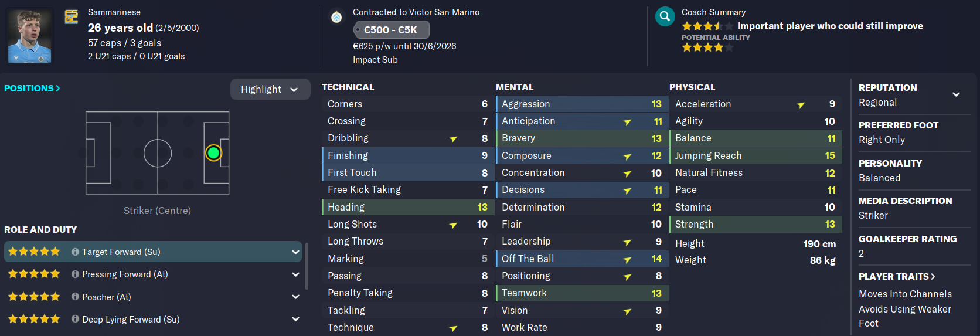Click info icon beside Target Forward (Su)
This screenshot has height=336, width=980.
tap(75, 252)
